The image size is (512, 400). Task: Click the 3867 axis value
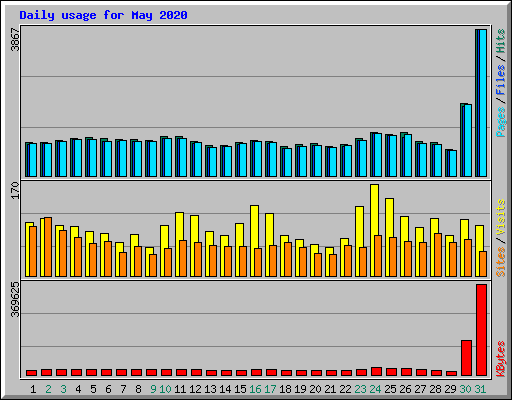click(x=15, y=40)
